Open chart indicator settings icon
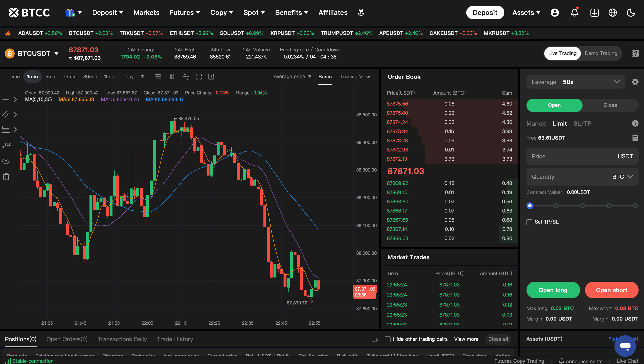Image resolution: width=644 pixels, height=364 pixels. point(186,77)
